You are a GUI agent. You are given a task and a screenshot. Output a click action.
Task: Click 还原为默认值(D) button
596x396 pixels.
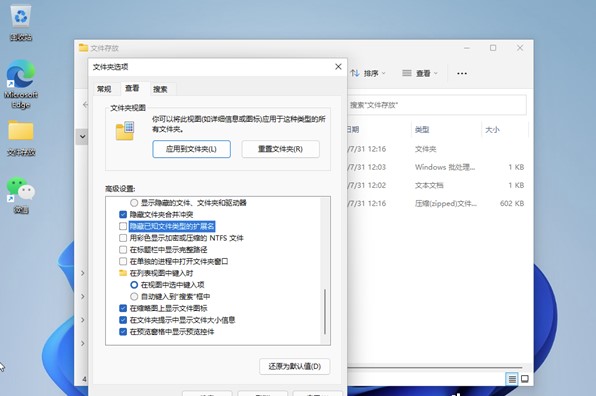click(295, 366)
